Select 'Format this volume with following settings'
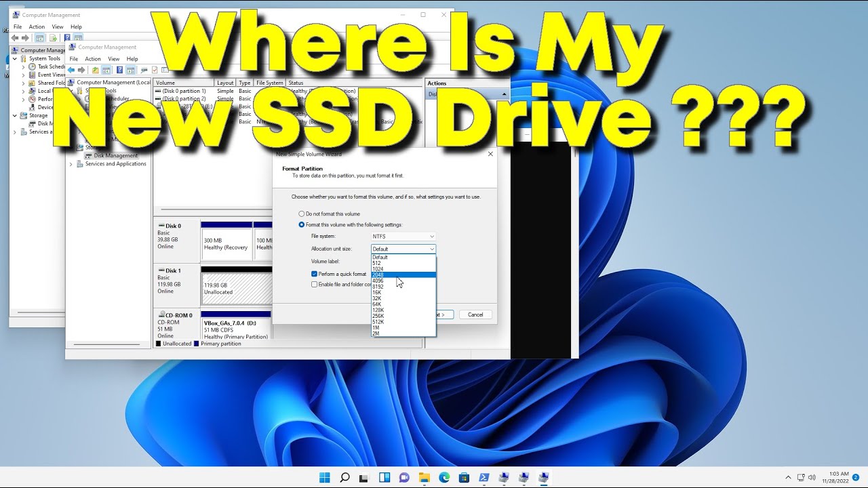 click(x=350, y=224)
